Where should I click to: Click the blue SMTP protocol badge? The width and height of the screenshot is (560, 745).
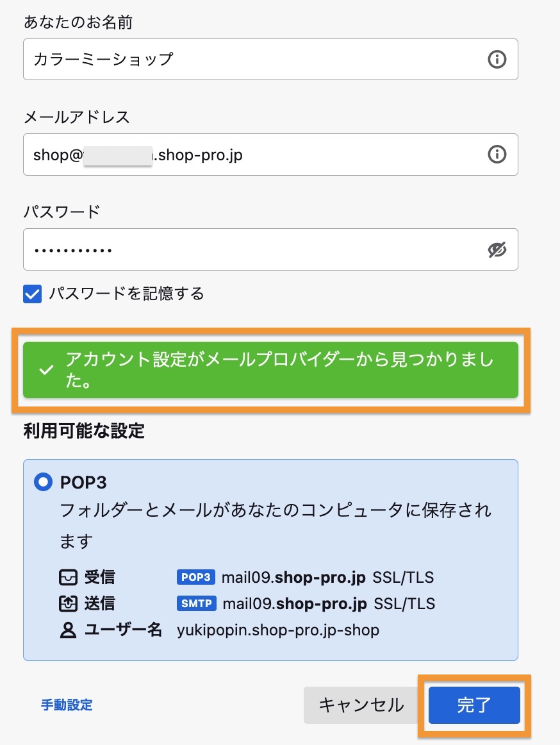[196, 604]
